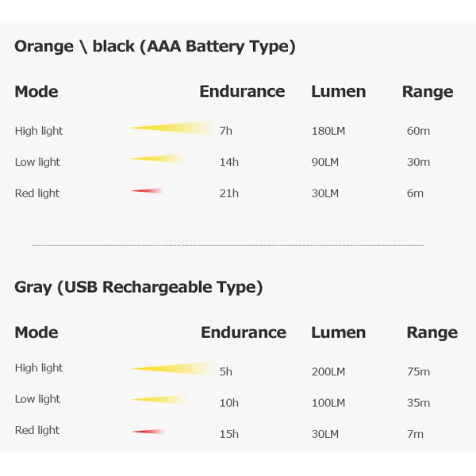Viewport: 476px width, 476px height.
Task: Click the 60m range value
Action: 418,131
